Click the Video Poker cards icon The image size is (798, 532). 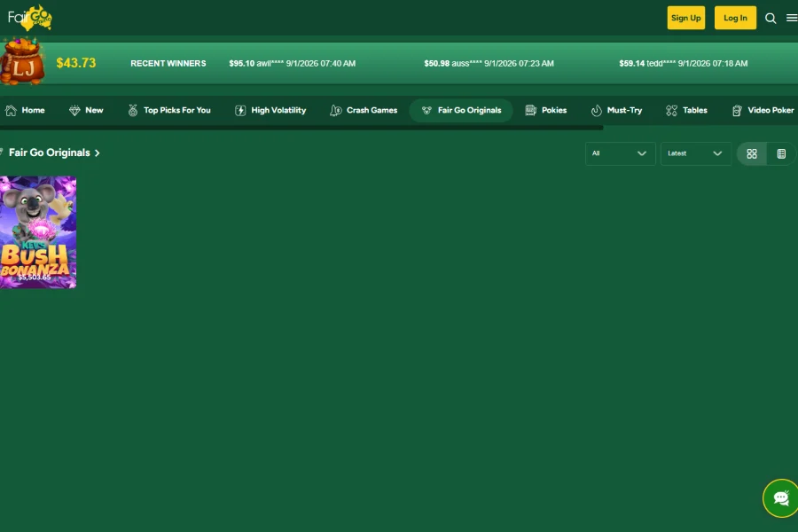[737, 111]
